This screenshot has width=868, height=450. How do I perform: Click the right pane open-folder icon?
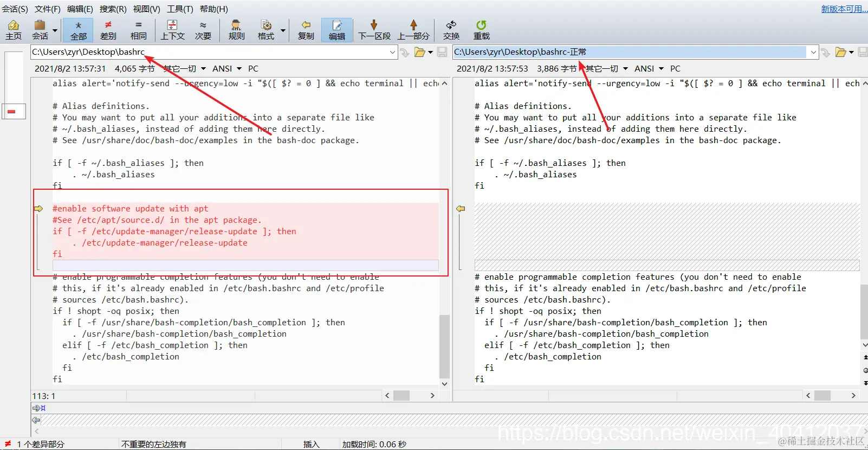coord(840,52)
